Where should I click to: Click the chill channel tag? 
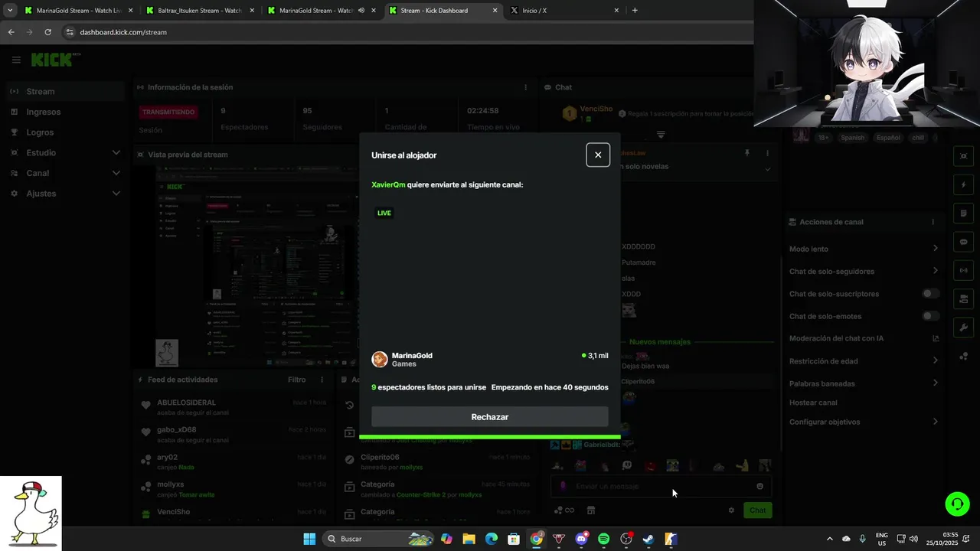(918, 138)
